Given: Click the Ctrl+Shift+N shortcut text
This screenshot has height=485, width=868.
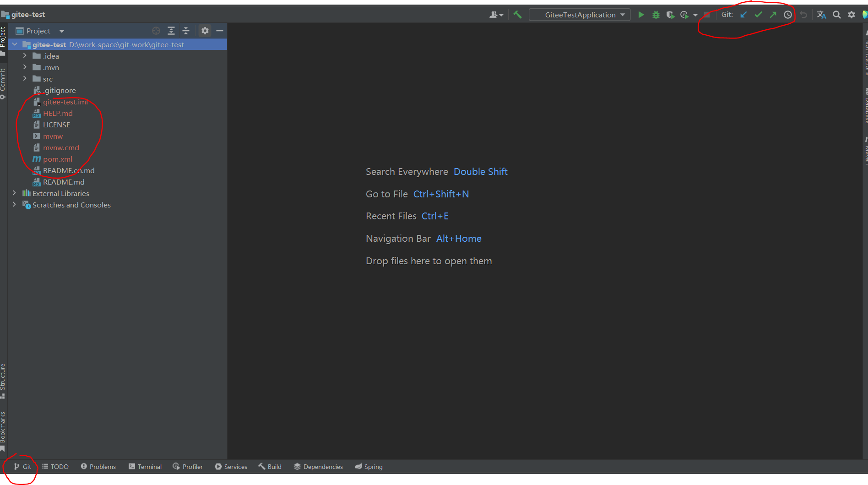Looking at the screenshot, I should [x=441, y=194].
